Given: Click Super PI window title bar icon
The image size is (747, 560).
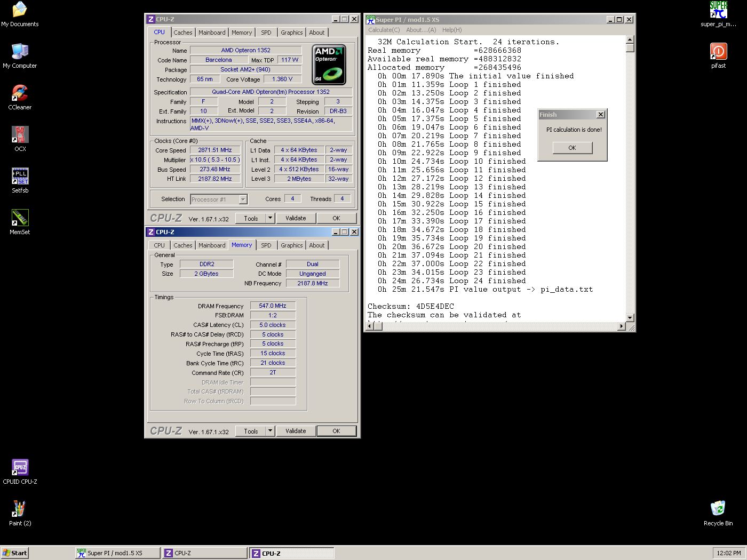Looking at the screenshot, I should coord(370,19).
